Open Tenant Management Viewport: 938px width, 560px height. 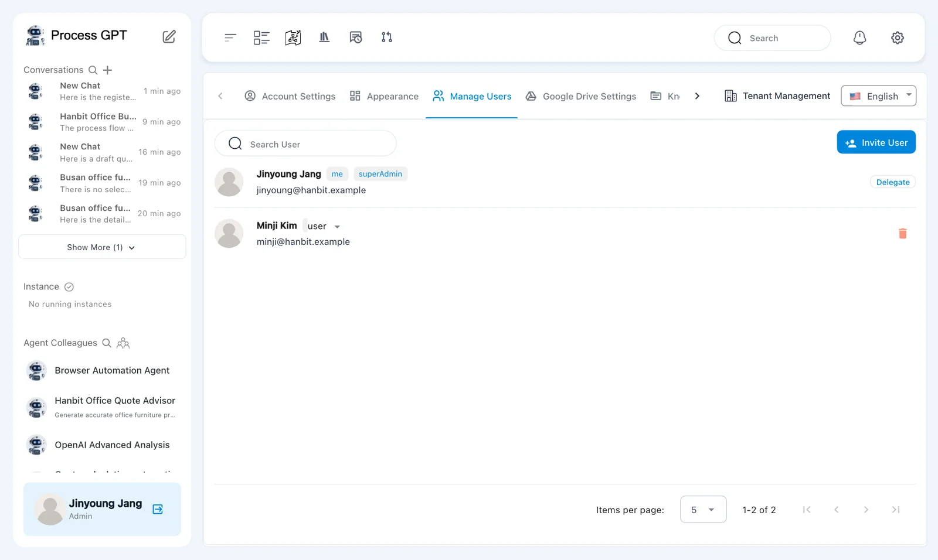click(x=777, y=96)
